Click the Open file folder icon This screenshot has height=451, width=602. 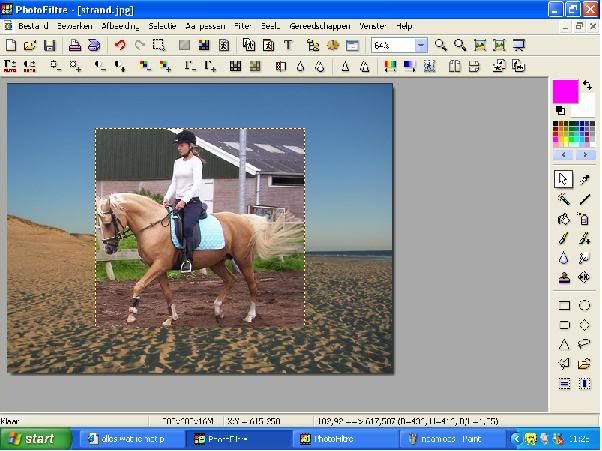point(30,45)
